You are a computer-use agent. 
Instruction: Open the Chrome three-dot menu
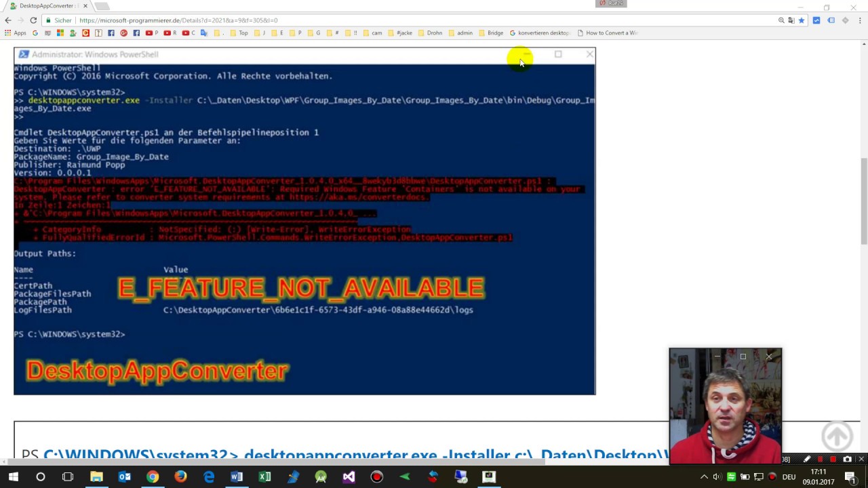[860, 20]
